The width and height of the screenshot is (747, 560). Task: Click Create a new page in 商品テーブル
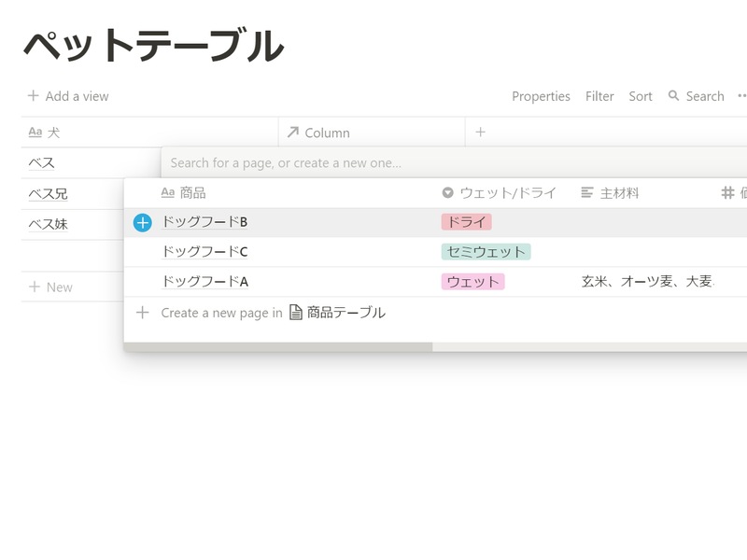click(261, 313)
